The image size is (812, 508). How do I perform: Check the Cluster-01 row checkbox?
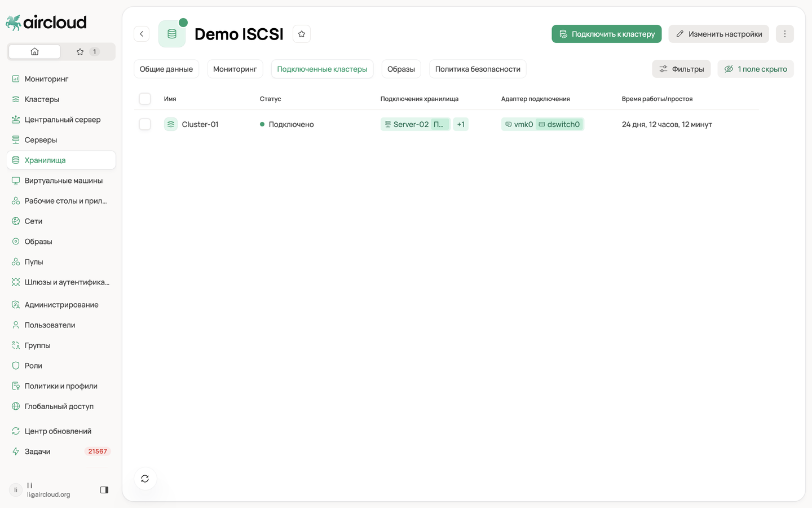pos(145,124)
